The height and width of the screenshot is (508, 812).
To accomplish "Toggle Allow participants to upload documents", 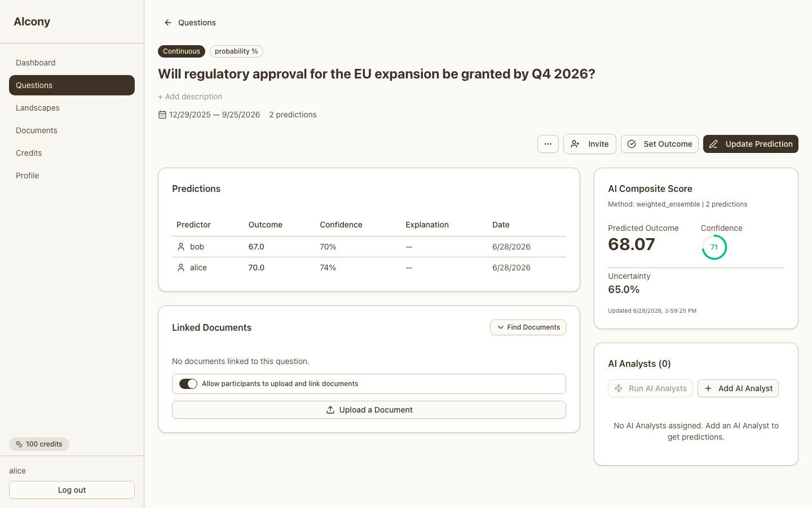I will point(188,384).
